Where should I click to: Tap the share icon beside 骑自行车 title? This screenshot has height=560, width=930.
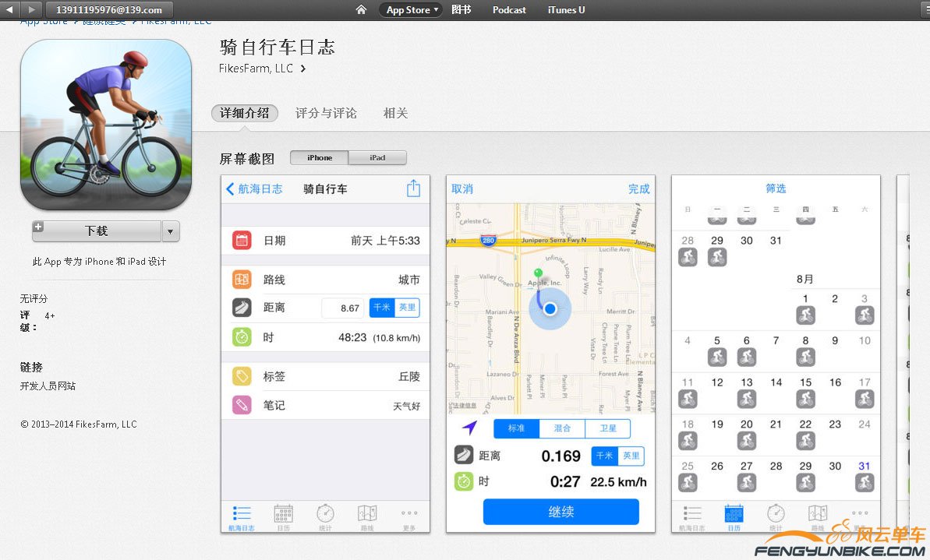tap(413, 188)
